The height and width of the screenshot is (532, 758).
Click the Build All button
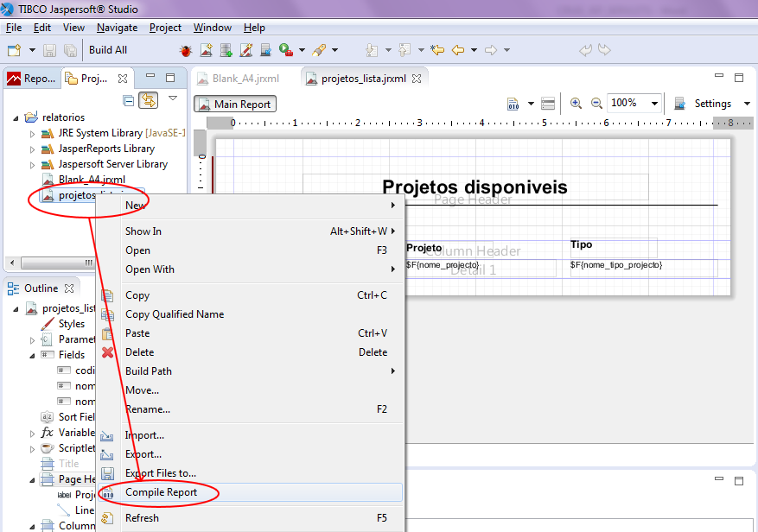pyautogui.click(x=108, y=50)
